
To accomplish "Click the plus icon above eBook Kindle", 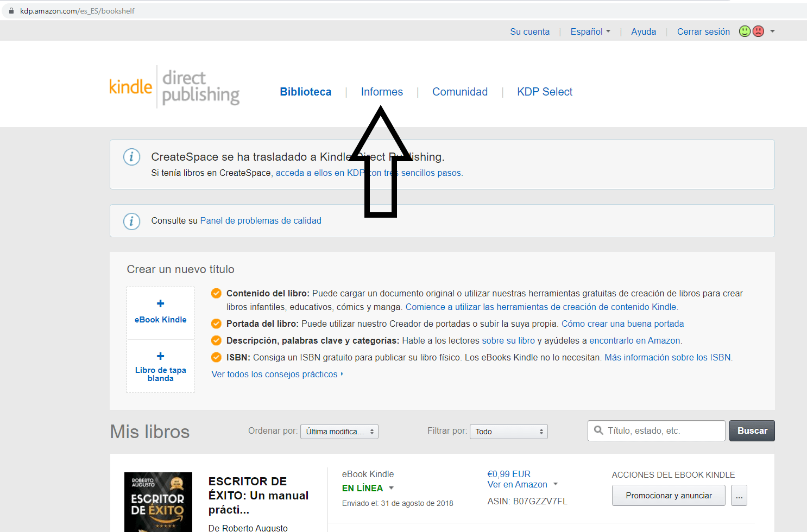I will click(160, 303).
